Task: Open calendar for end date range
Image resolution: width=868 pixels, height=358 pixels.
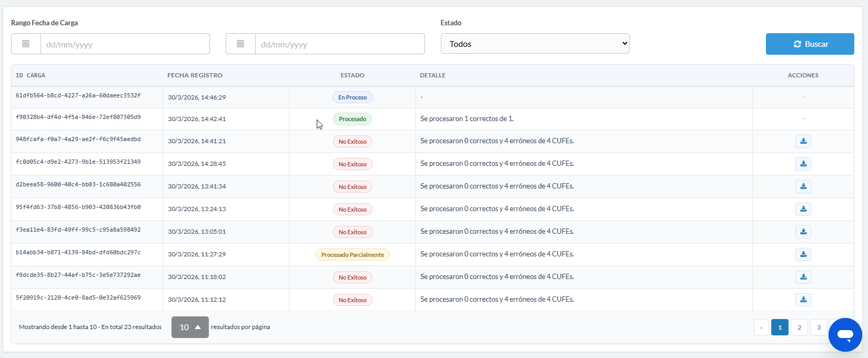Action: (240, 44)
